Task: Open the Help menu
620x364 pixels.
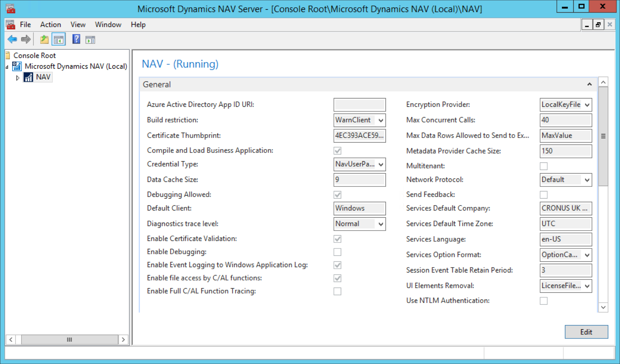Action: tap(138, 25)
